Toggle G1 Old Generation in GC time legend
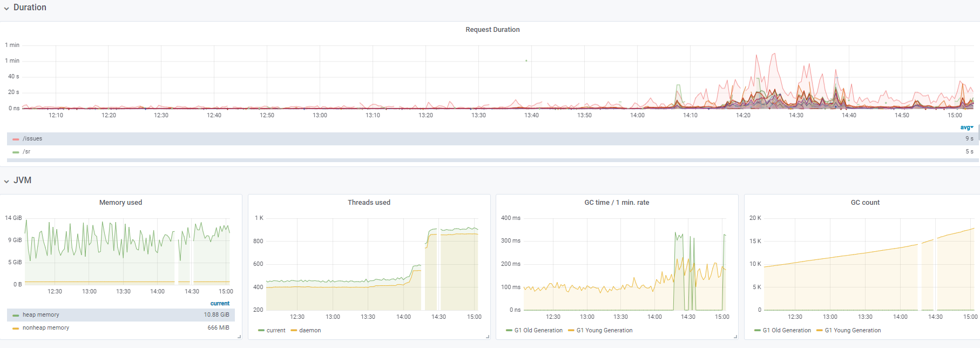The width and height of the screenshot is (980, 348). 538,331
